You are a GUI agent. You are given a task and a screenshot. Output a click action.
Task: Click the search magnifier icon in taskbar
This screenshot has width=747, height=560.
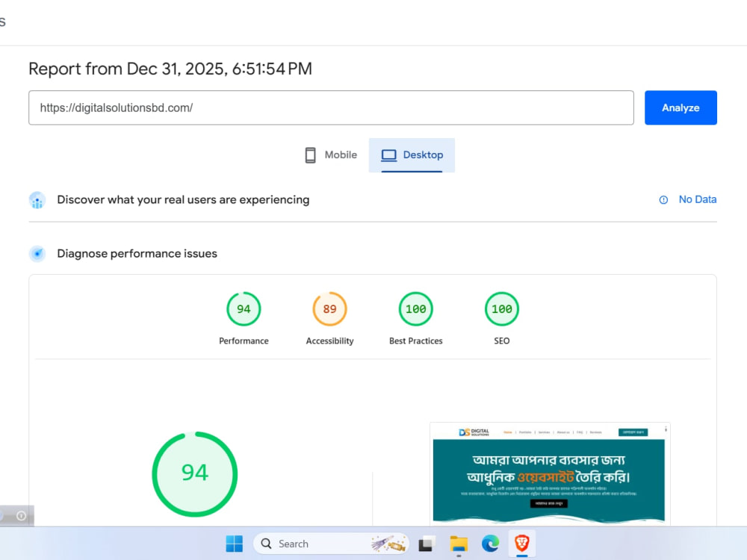267,544
